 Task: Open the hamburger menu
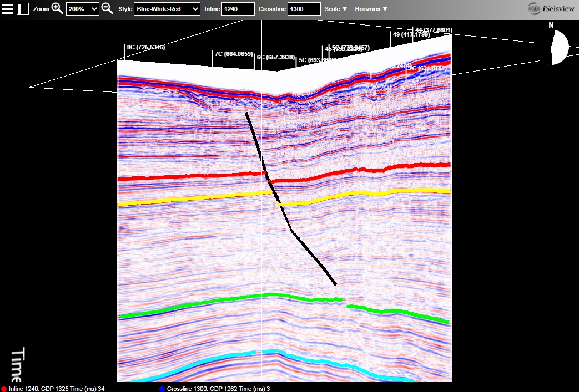(7, 8)
